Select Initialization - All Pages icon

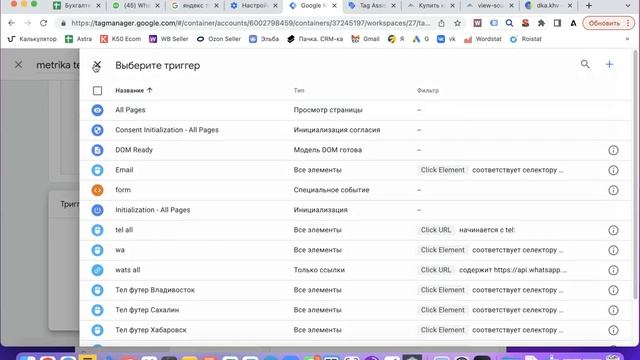[x=97, y=210]
